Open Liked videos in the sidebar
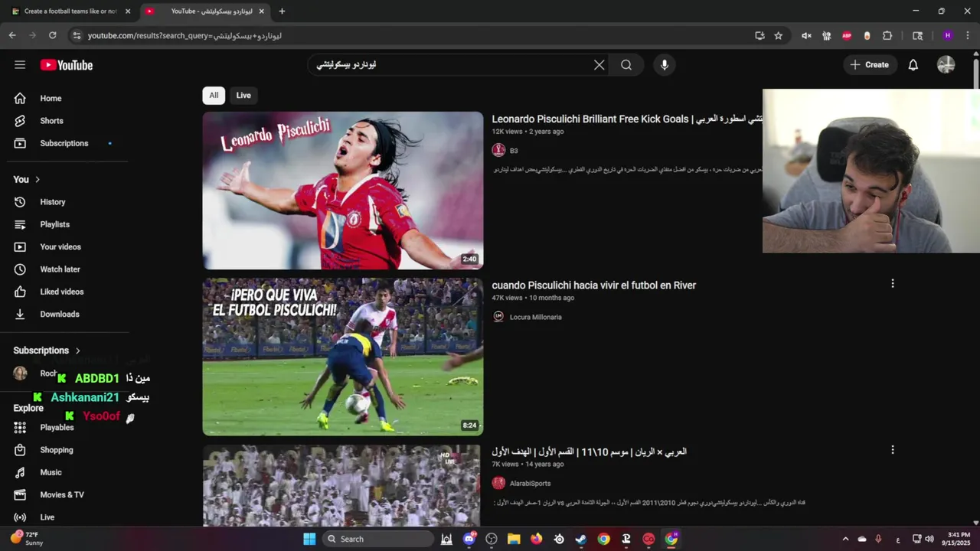 tap(67, 292)
